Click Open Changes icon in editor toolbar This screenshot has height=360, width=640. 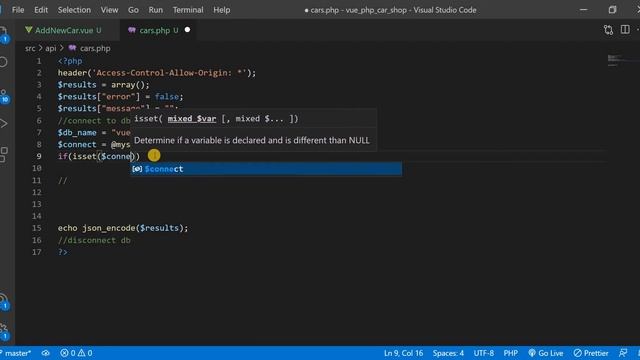click(608, 30)
